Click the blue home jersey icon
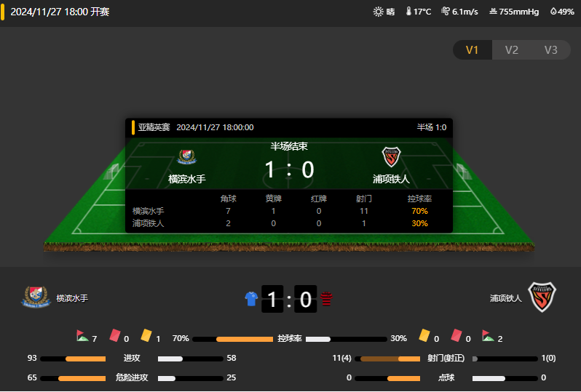This screenshot has width=581, height=392. 251,299
